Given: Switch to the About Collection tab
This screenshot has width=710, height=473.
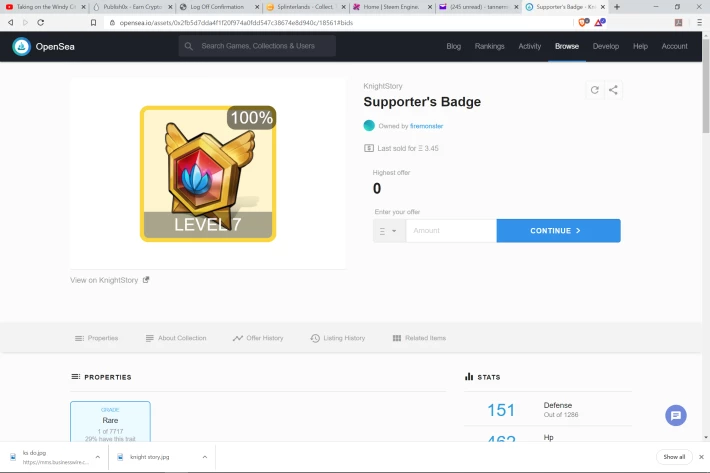Looking at the screenshot, I should click(x=176, y=338).
